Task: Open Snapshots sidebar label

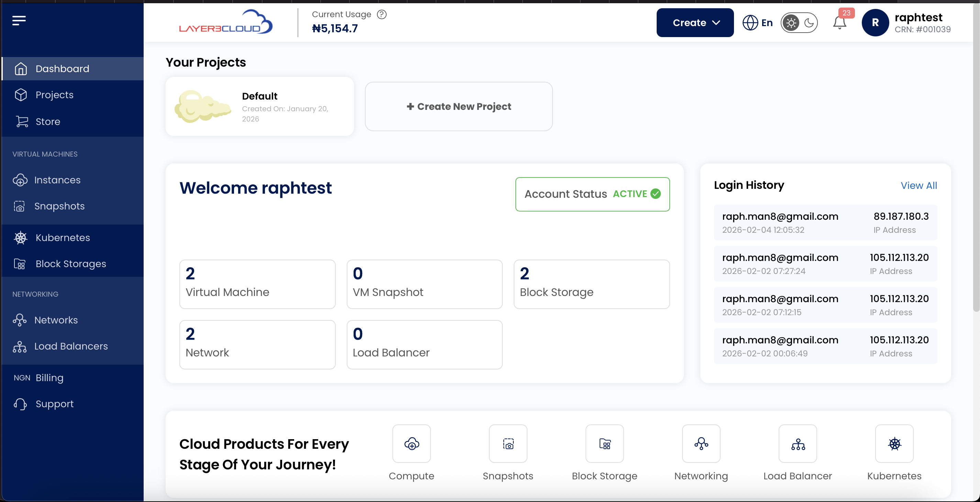Action: (x=59, y=206)
